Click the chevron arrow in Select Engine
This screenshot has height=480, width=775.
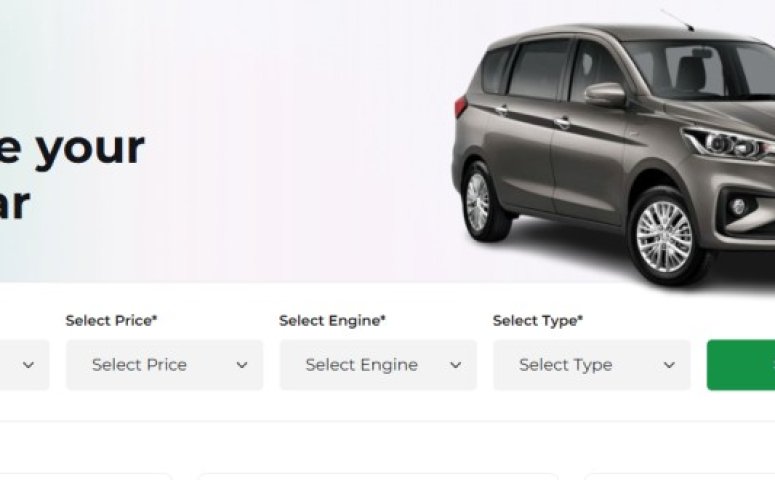tap(456, 366)
